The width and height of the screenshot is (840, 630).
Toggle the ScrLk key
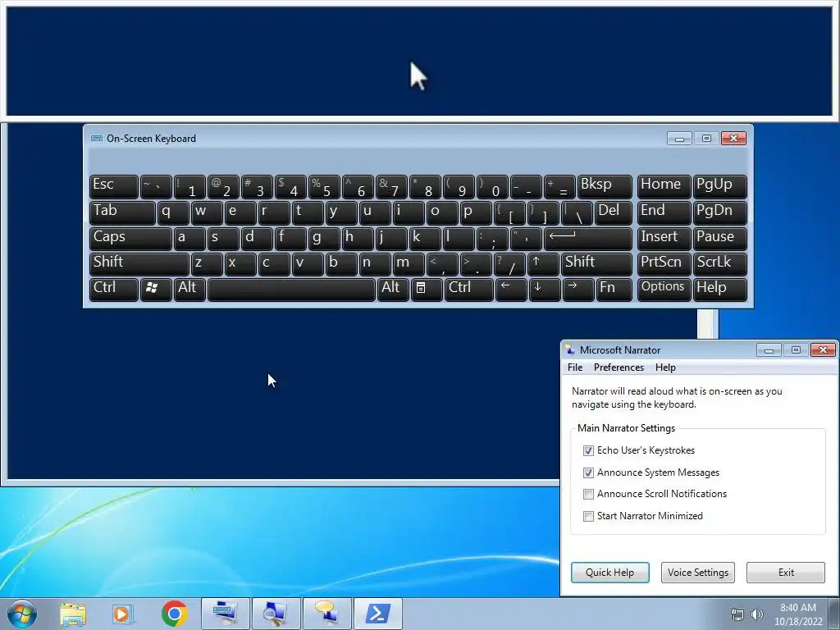point(719,264)
